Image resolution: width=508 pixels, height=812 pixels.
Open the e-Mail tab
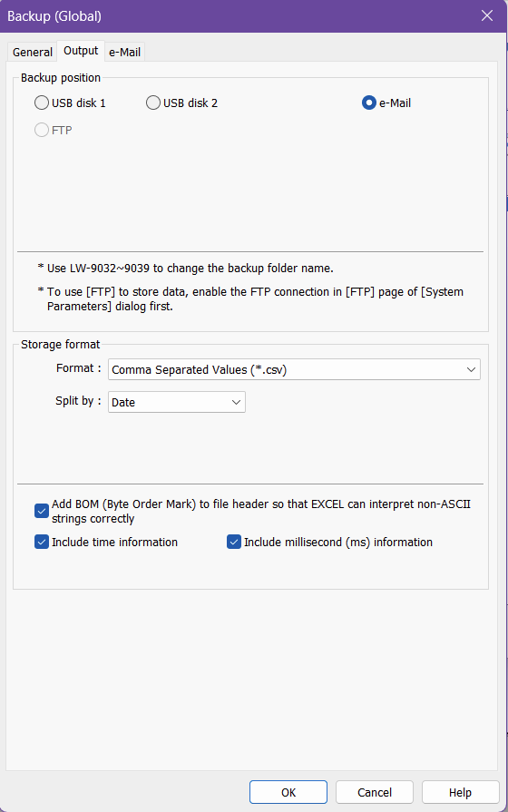(125, 52)
